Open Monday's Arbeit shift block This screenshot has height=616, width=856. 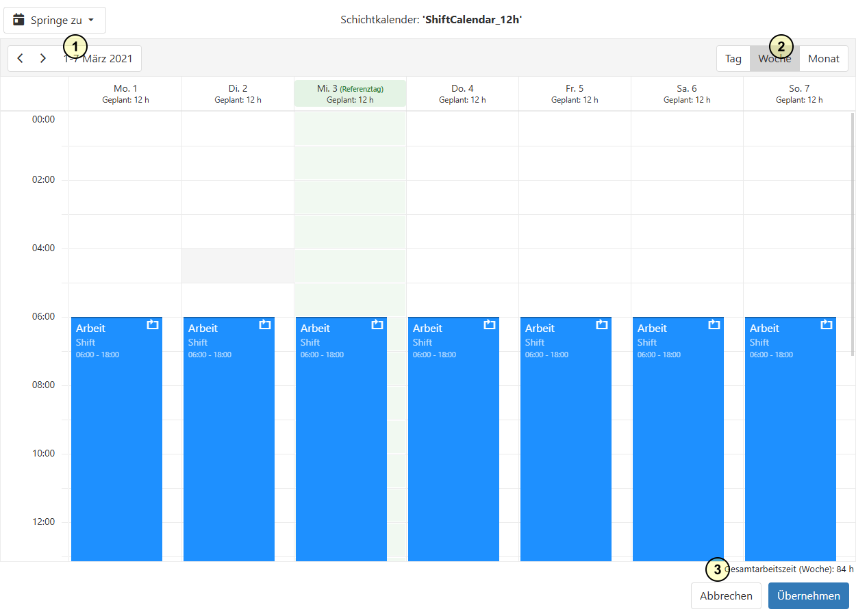(x=116, y=439)
